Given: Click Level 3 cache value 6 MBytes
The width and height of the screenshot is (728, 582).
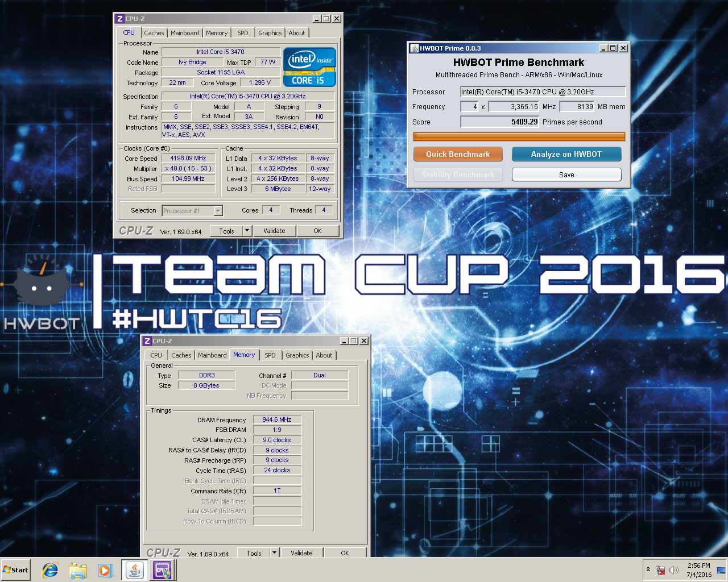Looking at the screenshot, I should click(x=278, y=189).
